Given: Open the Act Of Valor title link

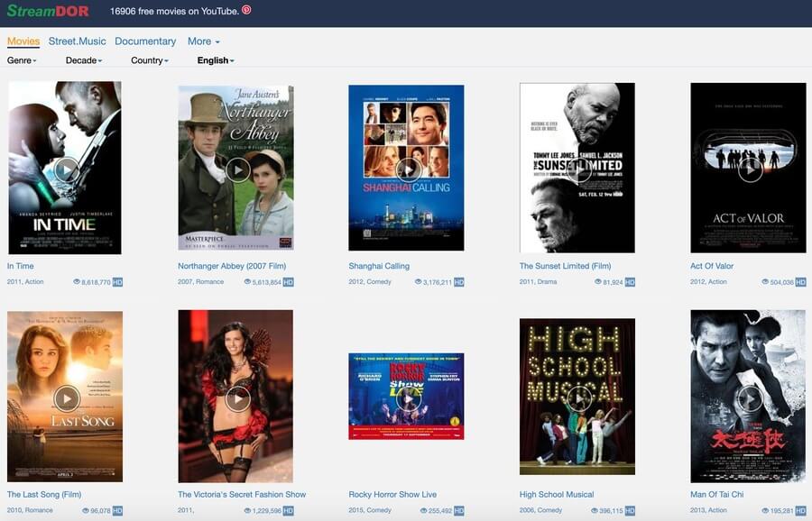Looking at the screenshot, I should click(712, 266).
